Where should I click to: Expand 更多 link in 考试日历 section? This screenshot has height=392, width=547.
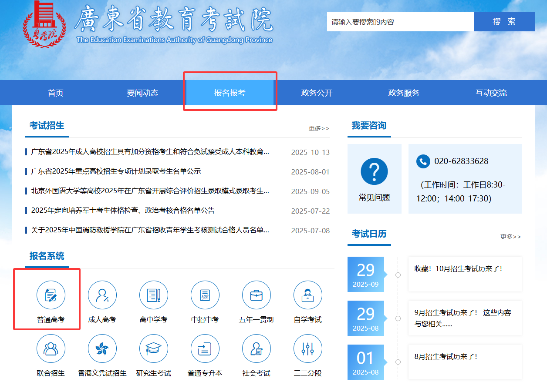510,237
